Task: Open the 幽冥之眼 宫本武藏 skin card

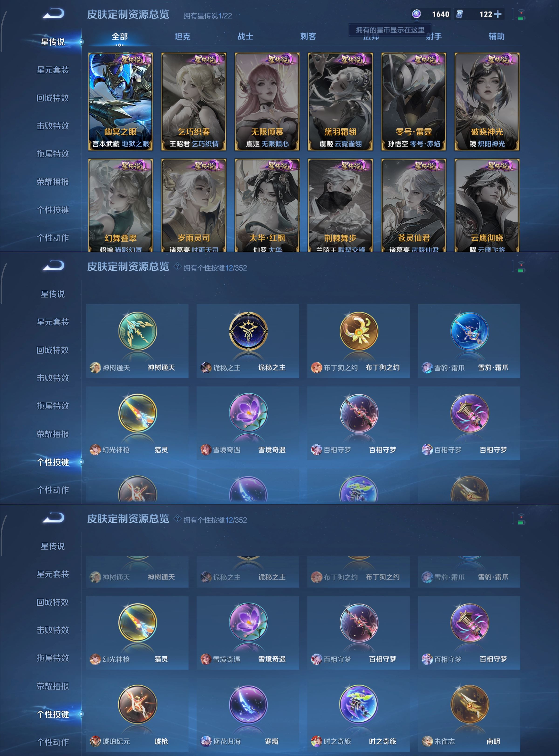Action: point(120,102)
